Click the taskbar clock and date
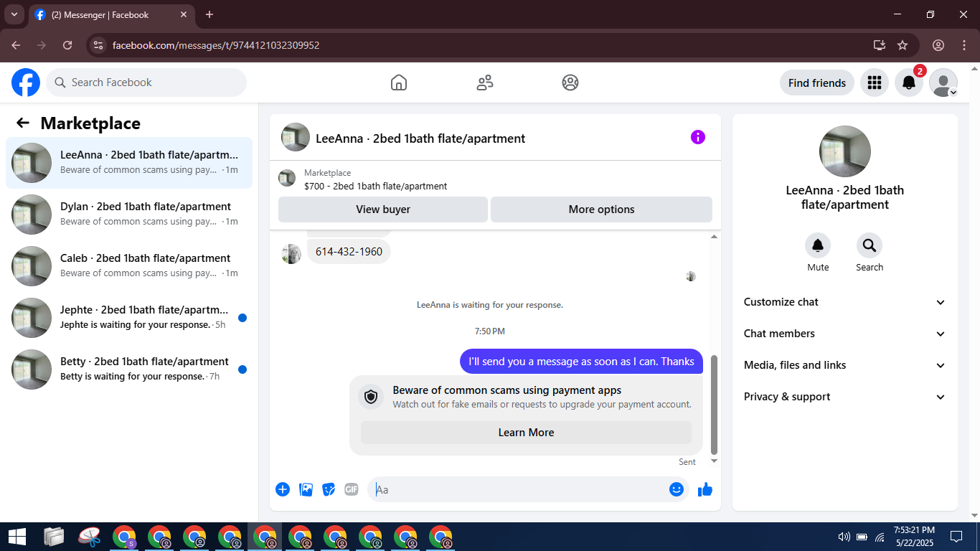The width and height of the screenshot is (980, 551). pyautogui.click(x=914, y=537)
